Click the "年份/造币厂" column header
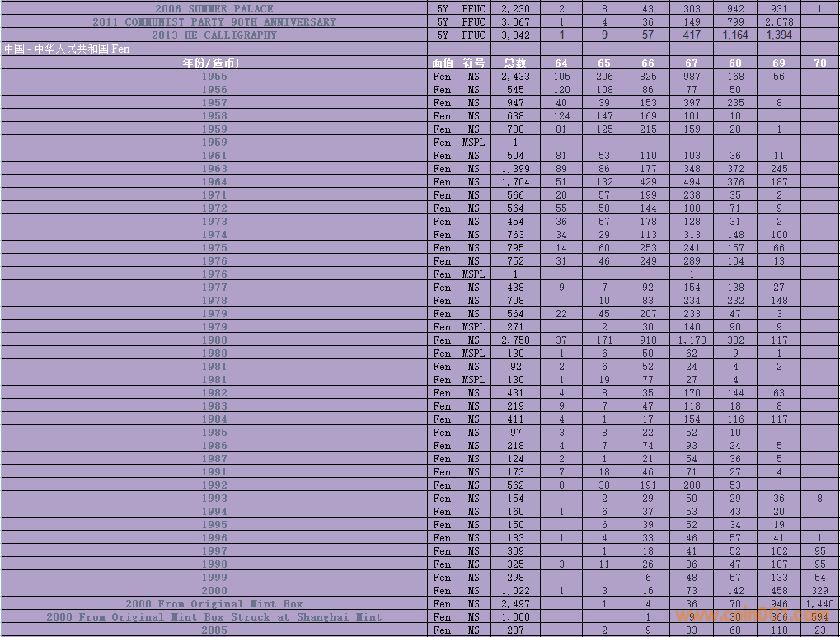840x637 pixels. [214, 63]
